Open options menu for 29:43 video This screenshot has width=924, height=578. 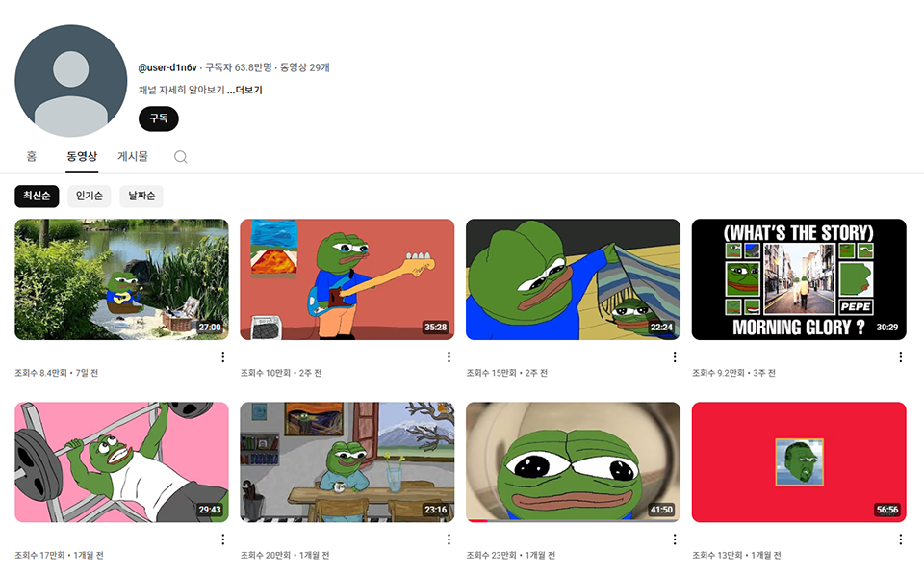pos(222,539)
